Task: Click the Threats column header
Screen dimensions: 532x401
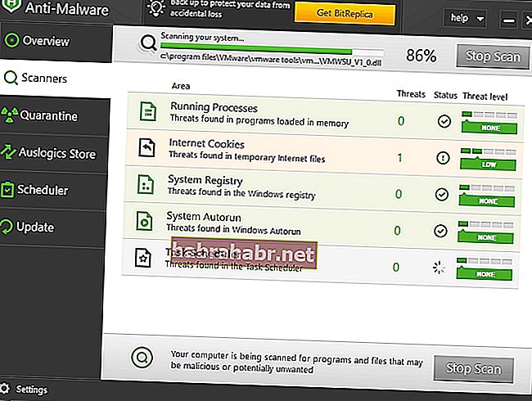Action: (411, 94)
